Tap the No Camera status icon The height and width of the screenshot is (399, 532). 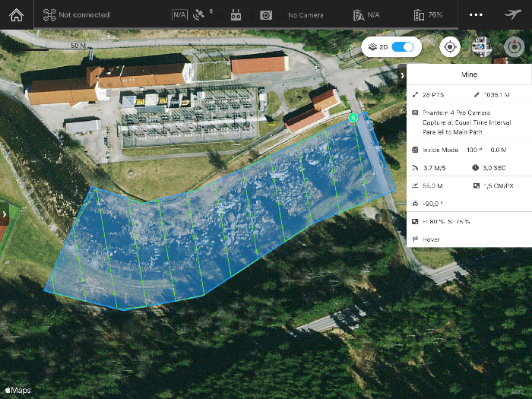click(x=266, y=14)
